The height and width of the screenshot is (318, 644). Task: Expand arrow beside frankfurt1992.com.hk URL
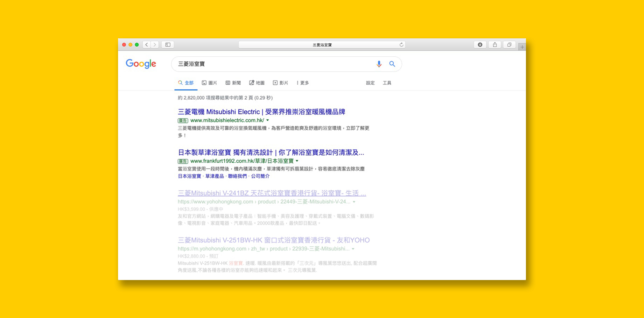pyautogui.click(x=297, y=161)
